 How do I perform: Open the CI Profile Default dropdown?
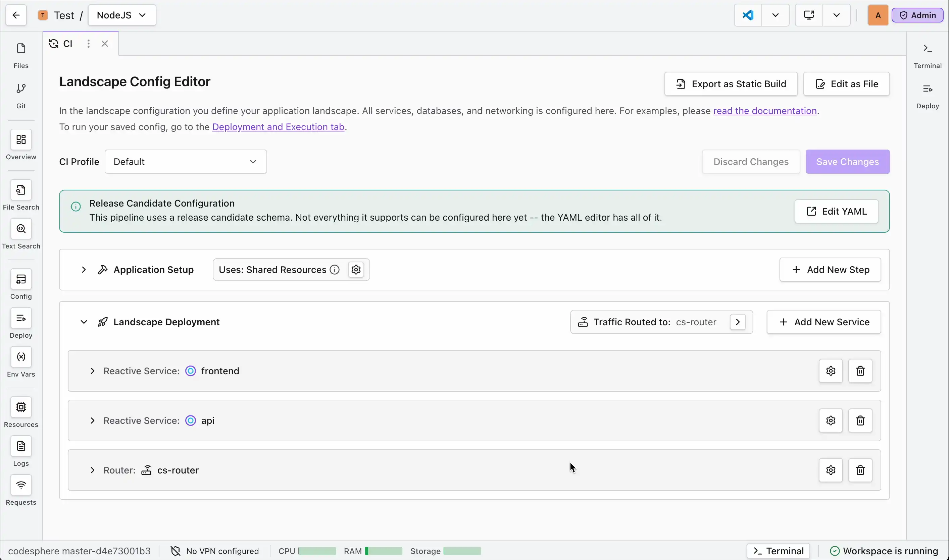pos(186,162)
